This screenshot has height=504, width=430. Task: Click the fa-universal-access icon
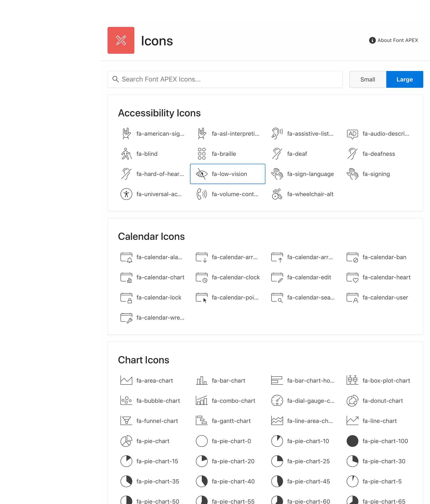[x=126, y=194]
